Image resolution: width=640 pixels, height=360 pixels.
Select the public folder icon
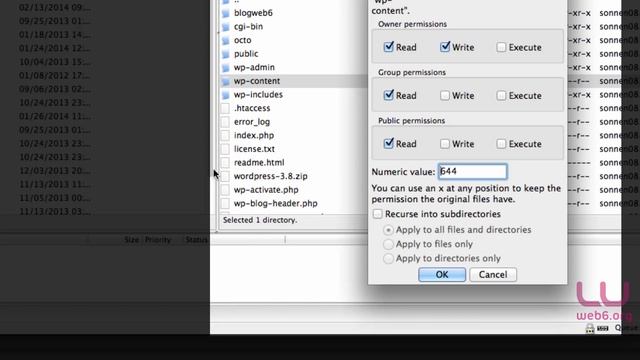(x=225, y=54)
